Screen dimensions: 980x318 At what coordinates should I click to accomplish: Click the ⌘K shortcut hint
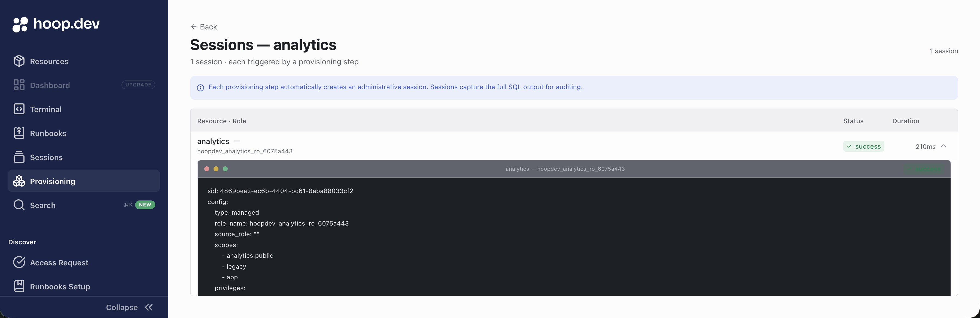pyautogui.click(x=128, y=205)
